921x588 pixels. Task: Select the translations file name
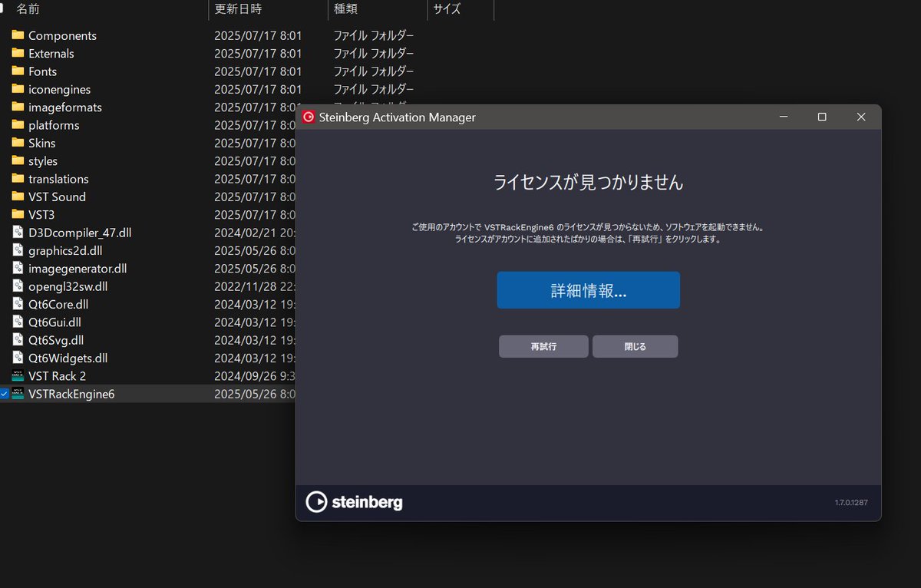pos(58,179)
